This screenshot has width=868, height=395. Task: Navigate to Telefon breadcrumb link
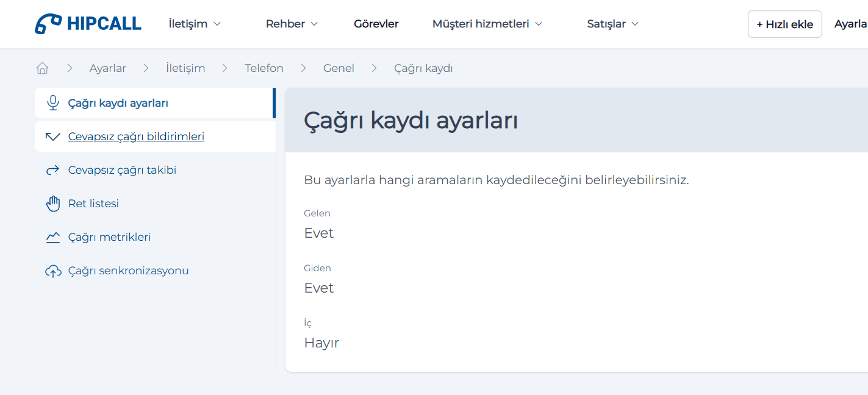(x=264, y=68)
